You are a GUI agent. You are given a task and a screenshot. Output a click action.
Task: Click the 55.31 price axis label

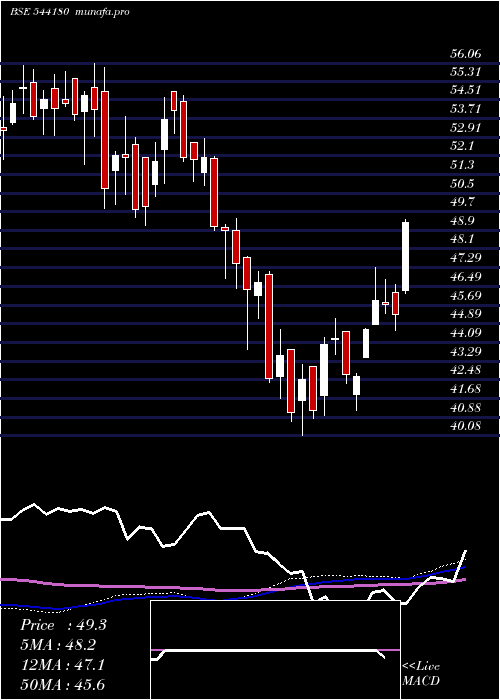[x=466, y=72]
